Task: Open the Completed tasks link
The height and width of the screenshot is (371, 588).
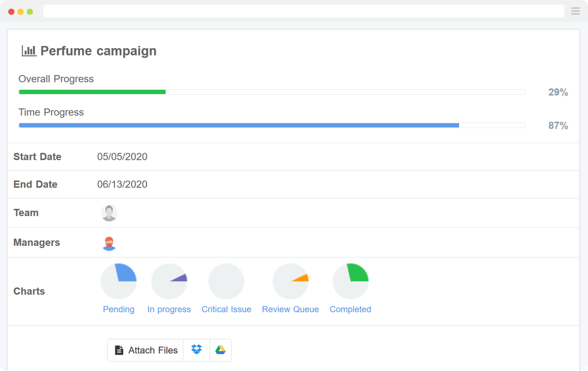Action: 350,309
